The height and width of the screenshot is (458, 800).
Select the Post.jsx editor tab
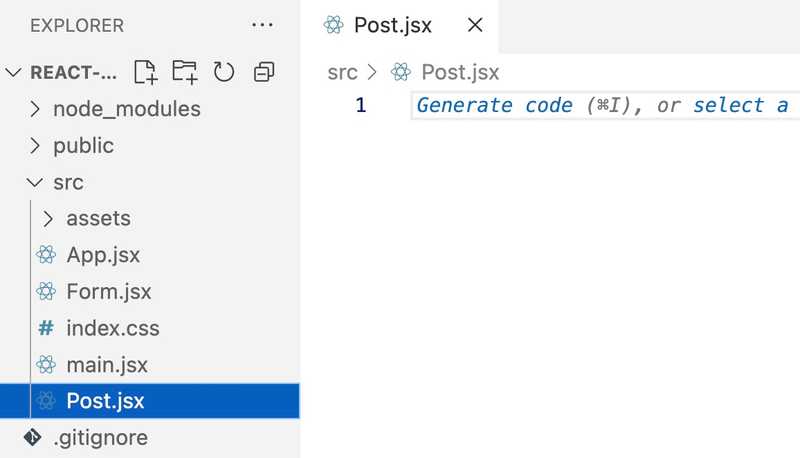click(x=392, y=26)
